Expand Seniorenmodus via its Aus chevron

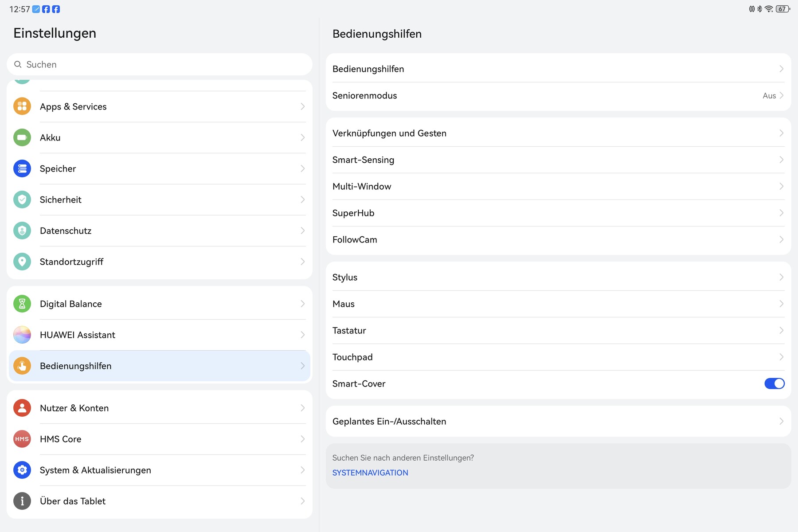click(781, 96)
